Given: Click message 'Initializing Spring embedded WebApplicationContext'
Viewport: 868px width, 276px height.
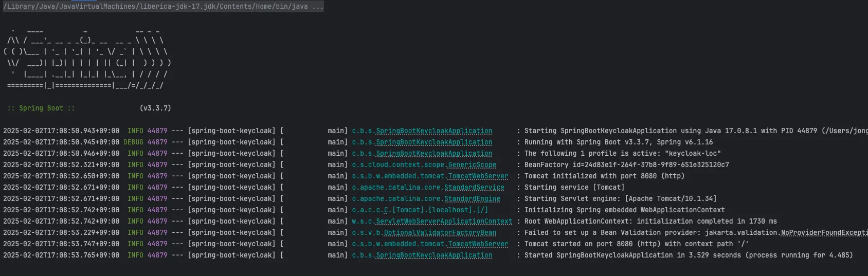Looking at the screenshot, I should [x=625, y=210].
